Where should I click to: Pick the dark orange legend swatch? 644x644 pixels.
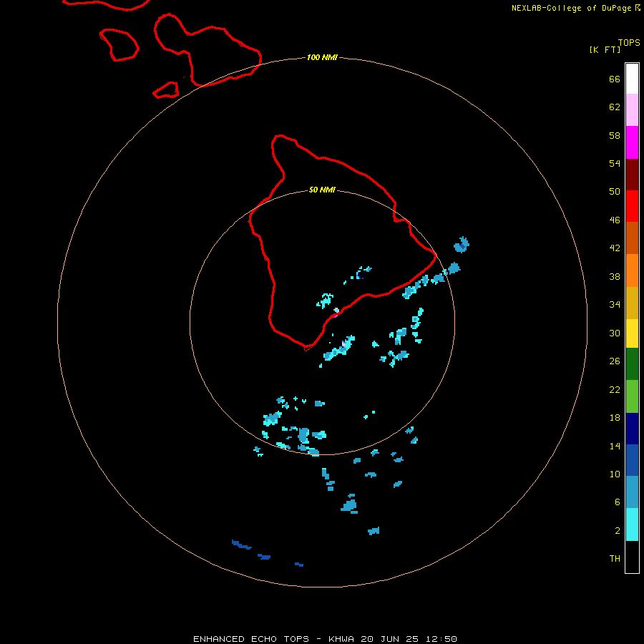coord(632,238)
